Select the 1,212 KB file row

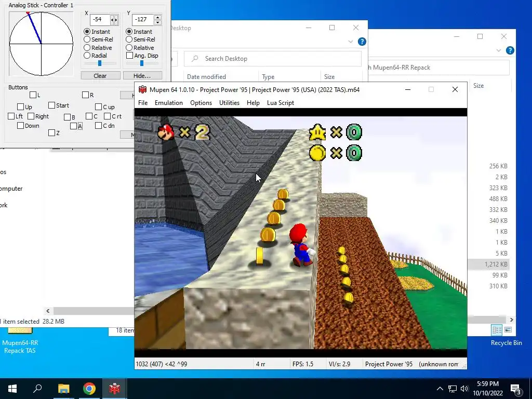coord(488,264)
